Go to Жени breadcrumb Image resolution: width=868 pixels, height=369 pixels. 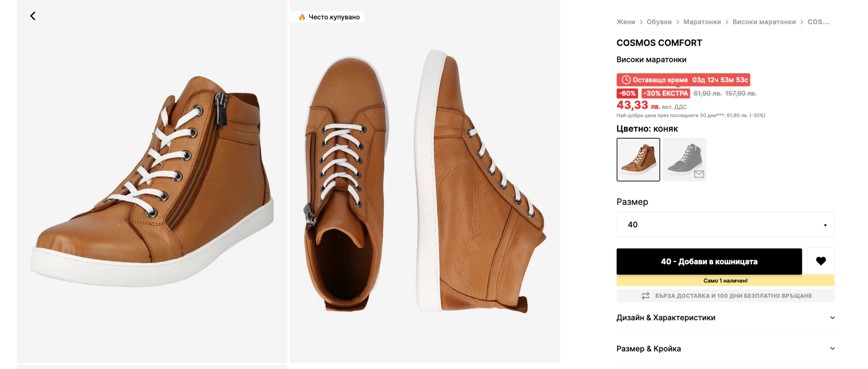point(626,22)
